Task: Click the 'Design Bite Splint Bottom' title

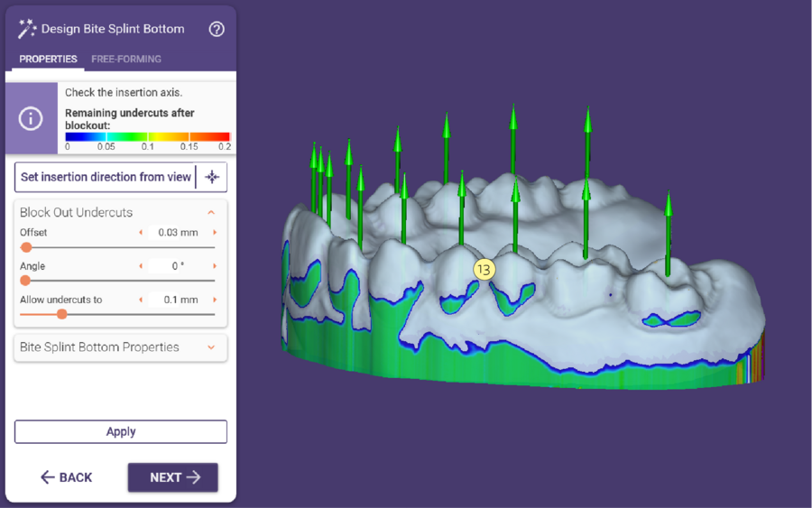Action: (113, 29)
